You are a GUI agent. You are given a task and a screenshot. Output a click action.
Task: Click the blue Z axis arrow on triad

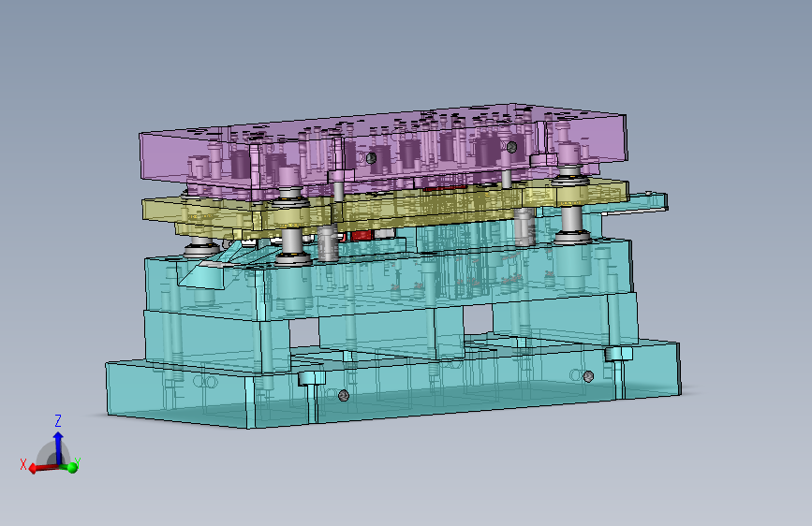point(58,447)
